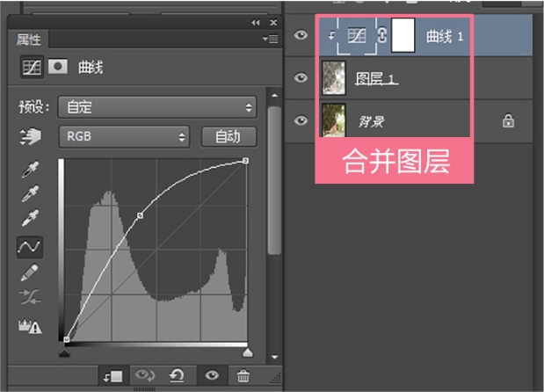Select the pencil draw curve tool
This screenshot has width=544, height=392.
[30, 272]
